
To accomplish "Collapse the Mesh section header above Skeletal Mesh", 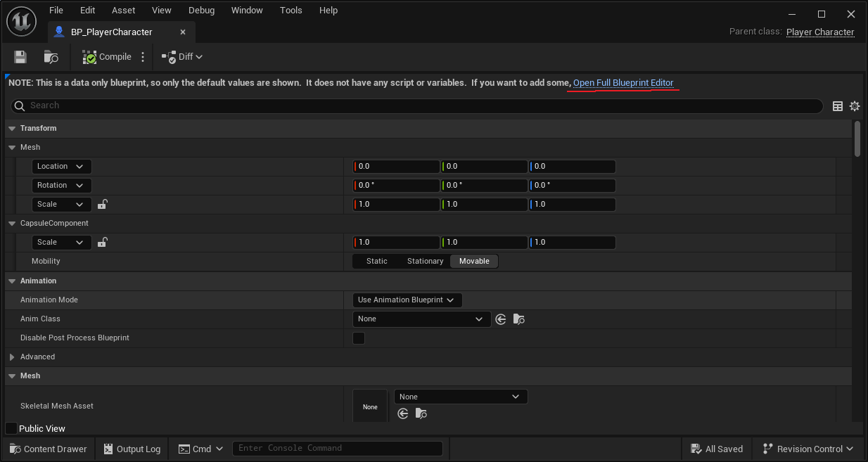I will (12, 376).
